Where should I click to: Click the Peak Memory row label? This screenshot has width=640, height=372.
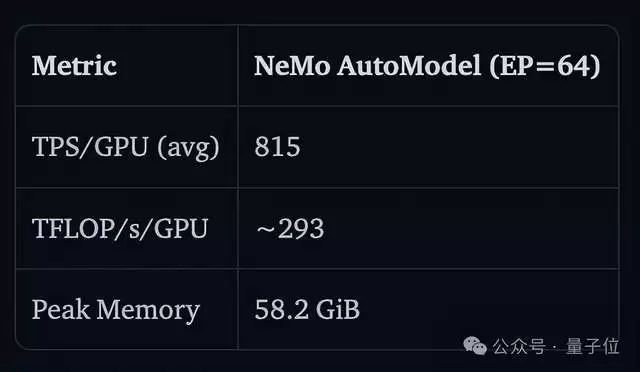116,310
